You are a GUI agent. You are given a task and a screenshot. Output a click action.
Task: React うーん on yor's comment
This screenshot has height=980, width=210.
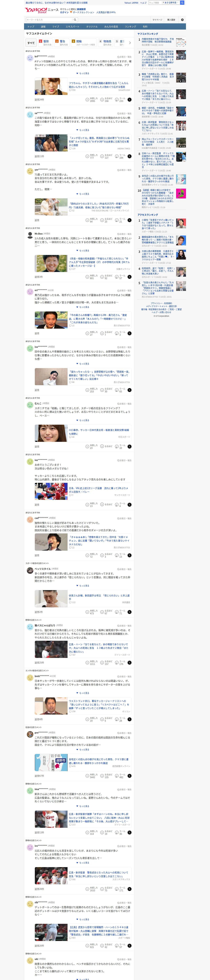120,220
